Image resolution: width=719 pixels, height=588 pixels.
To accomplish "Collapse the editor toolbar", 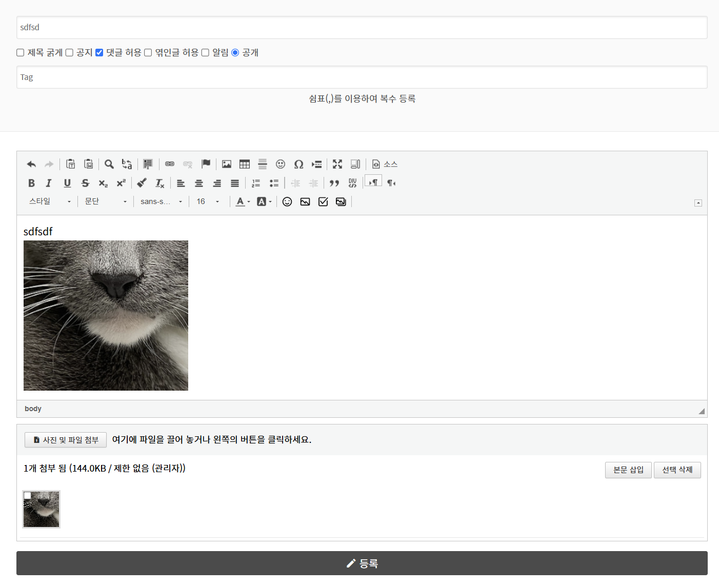I will pyautogui.click(x=698, y=203).
